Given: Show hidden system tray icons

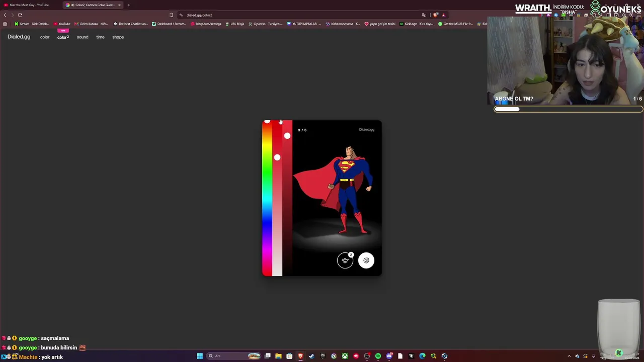Looking at the screenshot, I should [x=569, y=356].
